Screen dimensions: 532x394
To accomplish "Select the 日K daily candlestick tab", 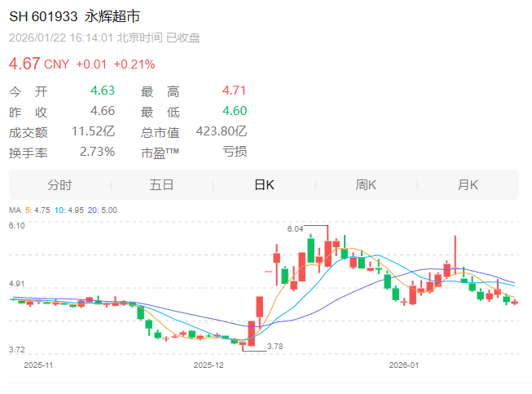I will pos(264,185).
